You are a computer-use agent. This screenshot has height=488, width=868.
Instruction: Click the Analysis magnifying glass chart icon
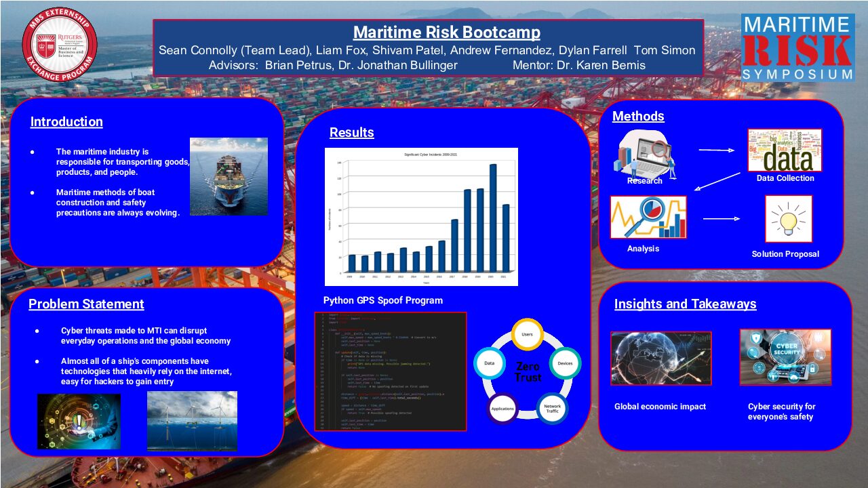click(x=648, y=217)
